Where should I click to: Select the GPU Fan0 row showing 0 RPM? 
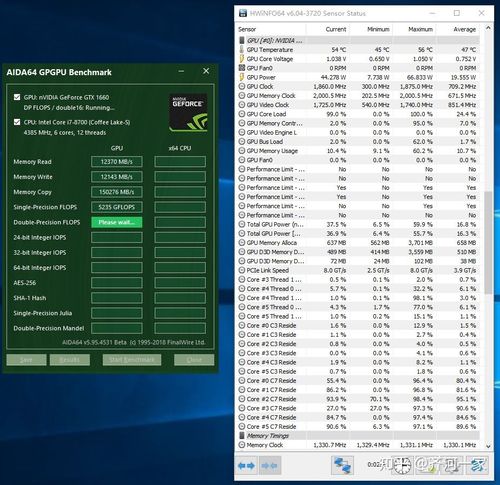[x=359, y=68]
